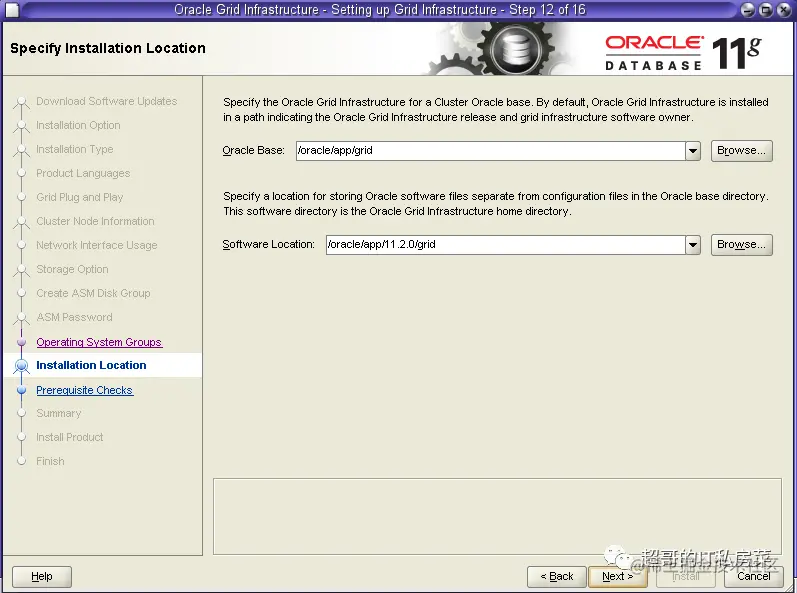The image size is (797, 593).
Task: Click the 'Oracle Base:' label
Action: (x=254, y=150)
